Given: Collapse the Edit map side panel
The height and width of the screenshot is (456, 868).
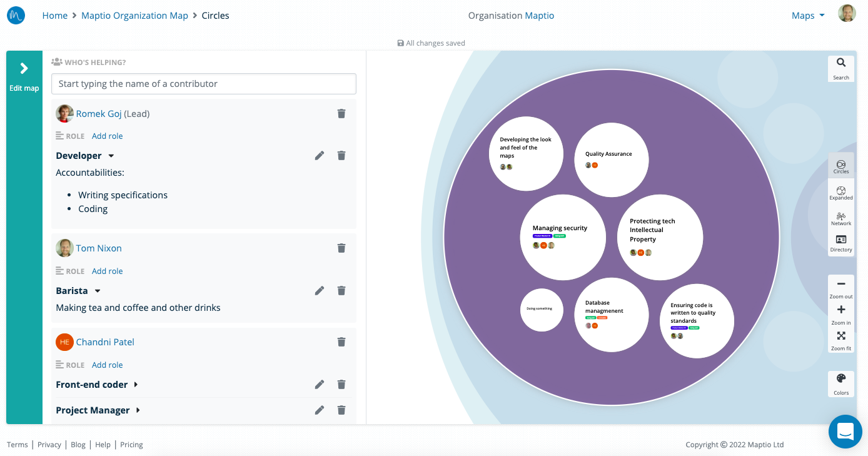Looking at the screenshot, I should click(x=24, y=69).
